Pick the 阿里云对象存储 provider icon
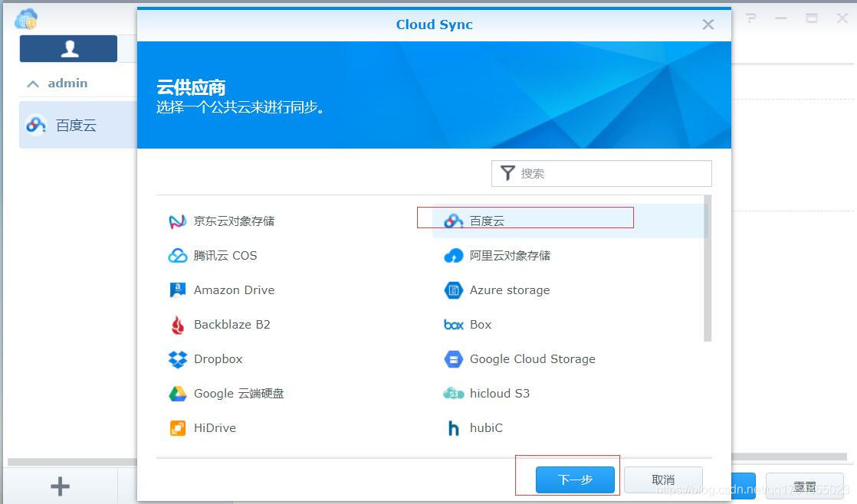 pos(453,256)
